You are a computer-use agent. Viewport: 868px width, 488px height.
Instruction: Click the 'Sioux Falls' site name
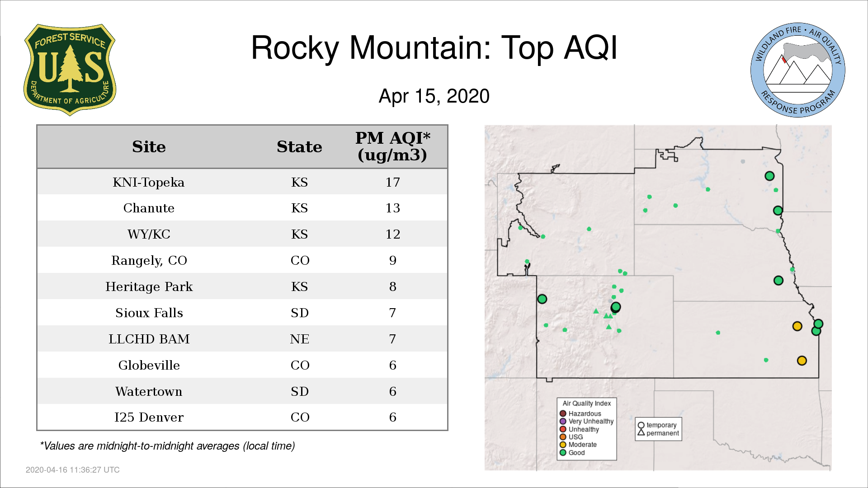pyautogui.click(x=149, y=313)
